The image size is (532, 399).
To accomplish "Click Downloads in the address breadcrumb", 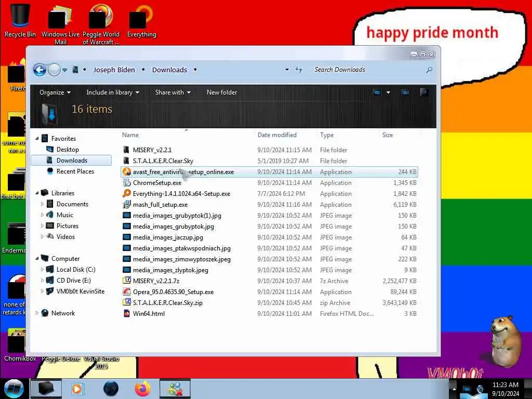I will tap(170, 70).
